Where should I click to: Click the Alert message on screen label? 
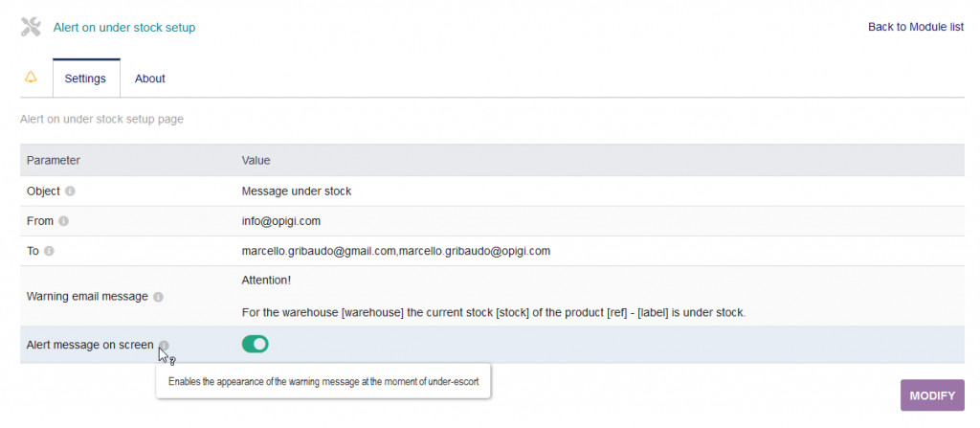pyautogui.click(x=89, y=345)
